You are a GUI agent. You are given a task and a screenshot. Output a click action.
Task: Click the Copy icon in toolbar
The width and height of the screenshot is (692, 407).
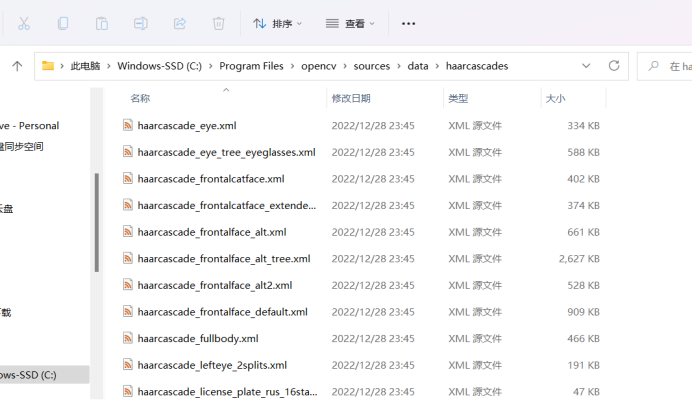click(63, 23)
